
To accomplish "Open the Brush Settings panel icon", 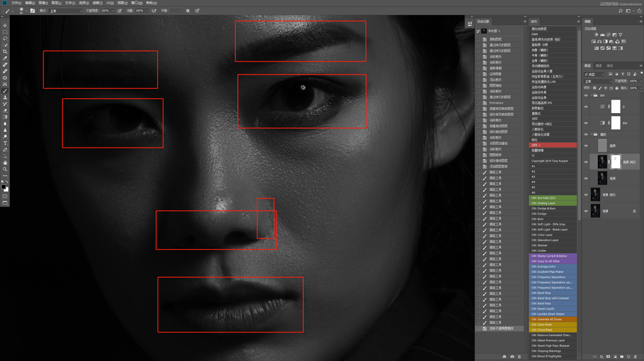I will tap(33, 11).
